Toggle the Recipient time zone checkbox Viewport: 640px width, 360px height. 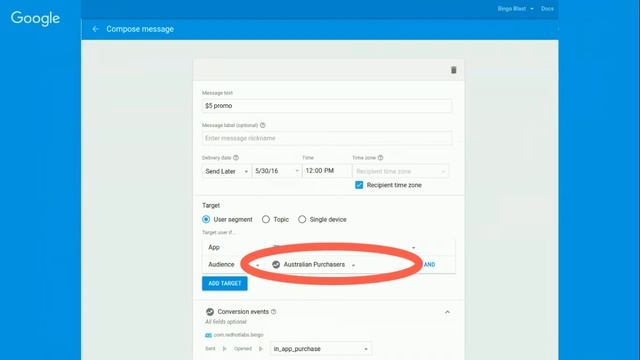[x=359, y=185]
